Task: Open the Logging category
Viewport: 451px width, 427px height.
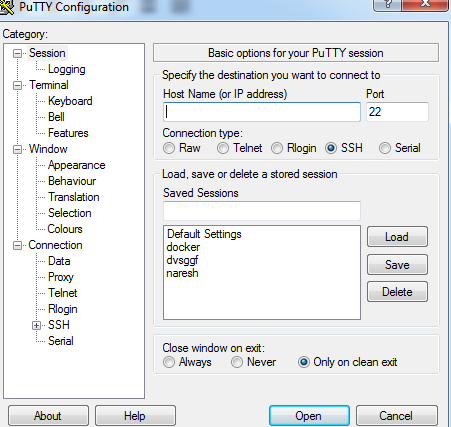Action: (x=67, y=69)
